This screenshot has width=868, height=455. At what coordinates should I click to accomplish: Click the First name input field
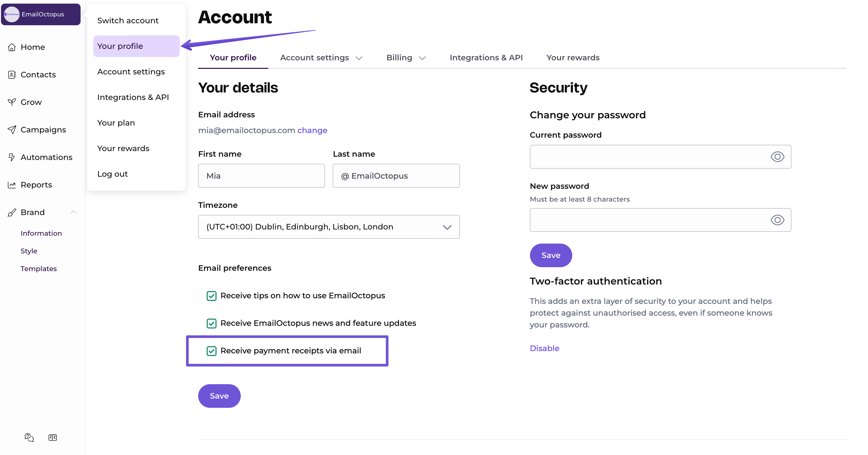[261, 176]
